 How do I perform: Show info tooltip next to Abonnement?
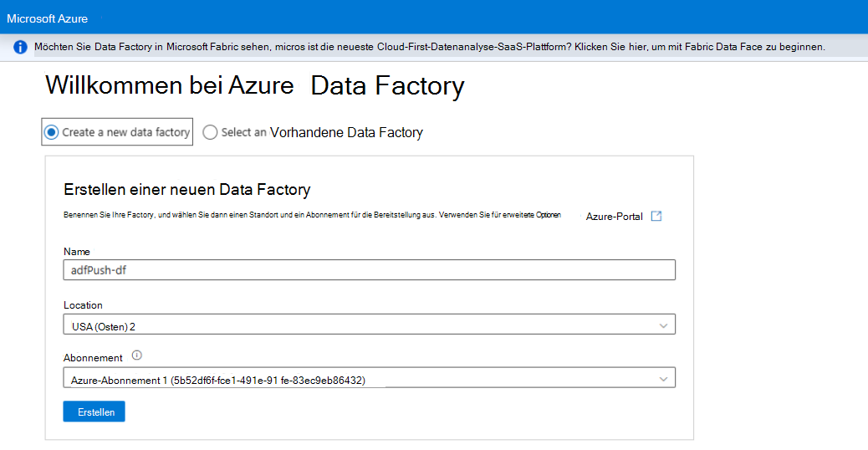pyautogui.click(x=137, y=355)
